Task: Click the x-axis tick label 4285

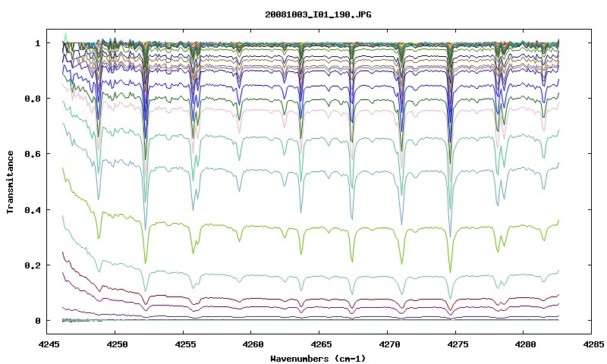Action: point(592,344)
